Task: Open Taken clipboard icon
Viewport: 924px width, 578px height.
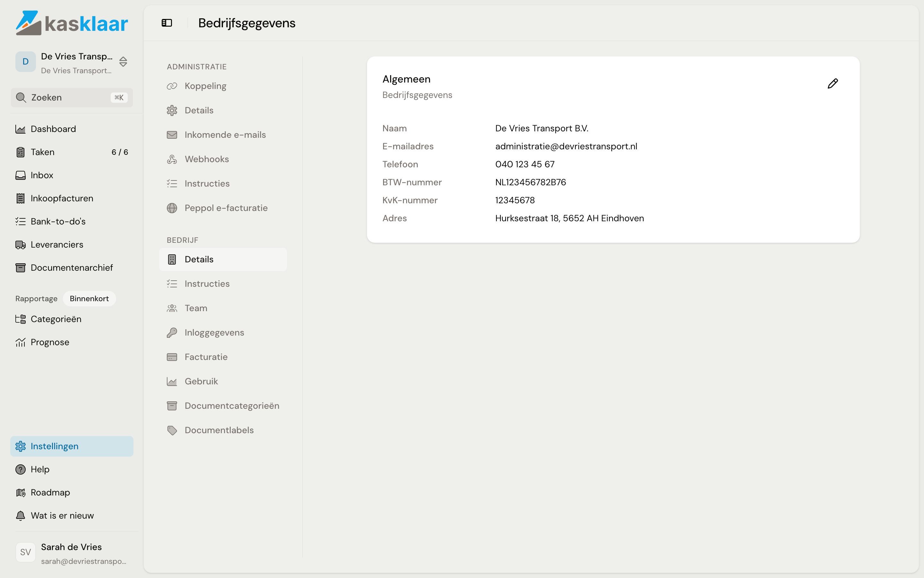Action: click(20, 152)
